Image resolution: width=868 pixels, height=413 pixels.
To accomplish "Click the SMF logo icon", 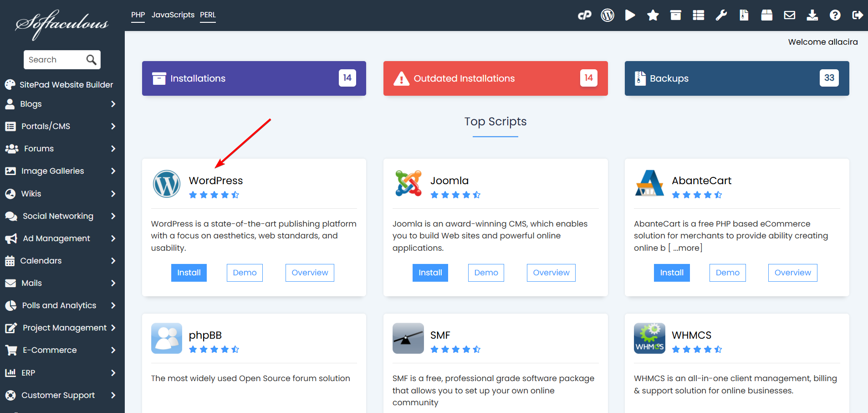I will (x=408, y=338).
